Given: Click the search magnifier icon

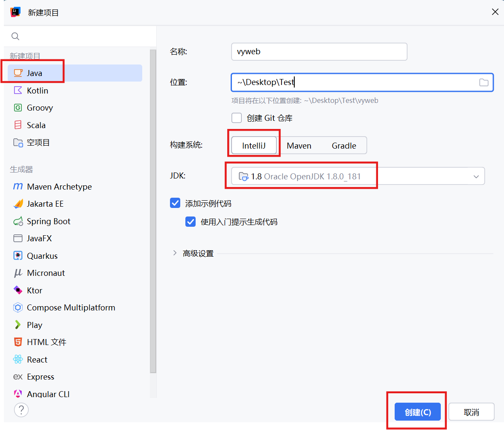Looking at the screenshot, I should click(15, 36).
